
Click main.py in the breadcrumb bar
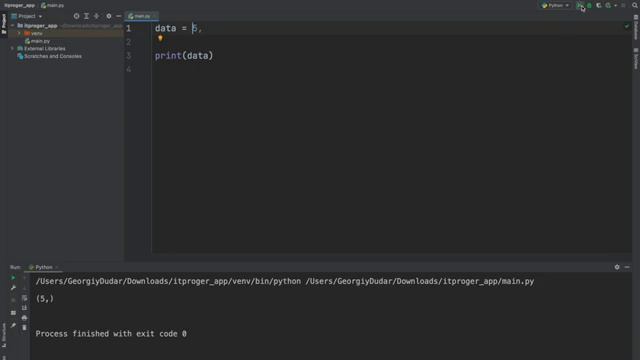(x=53, y=5)
